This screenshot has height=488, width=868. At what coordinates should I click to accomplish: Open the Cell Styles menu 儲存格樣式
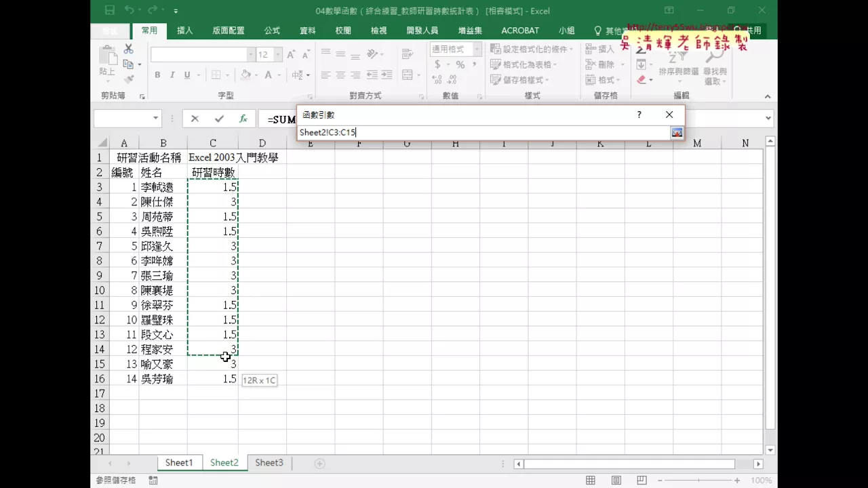[519, 80]
